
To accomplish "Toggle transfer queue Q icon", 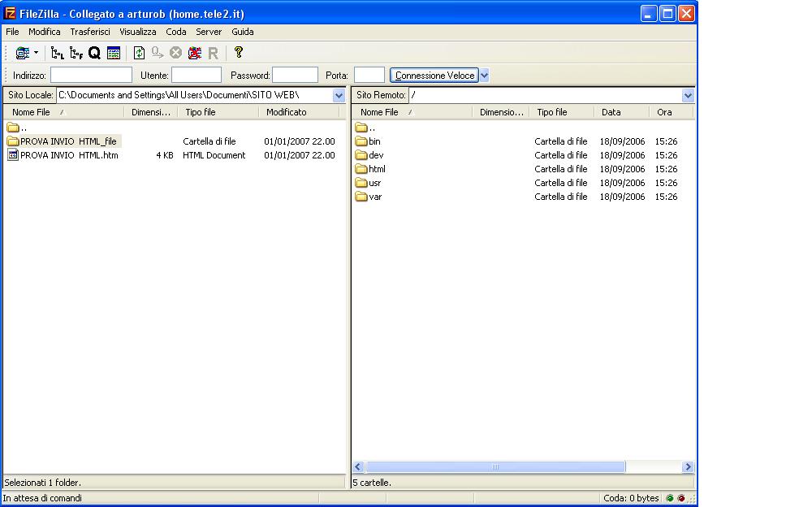I will (x=94, y=53).
